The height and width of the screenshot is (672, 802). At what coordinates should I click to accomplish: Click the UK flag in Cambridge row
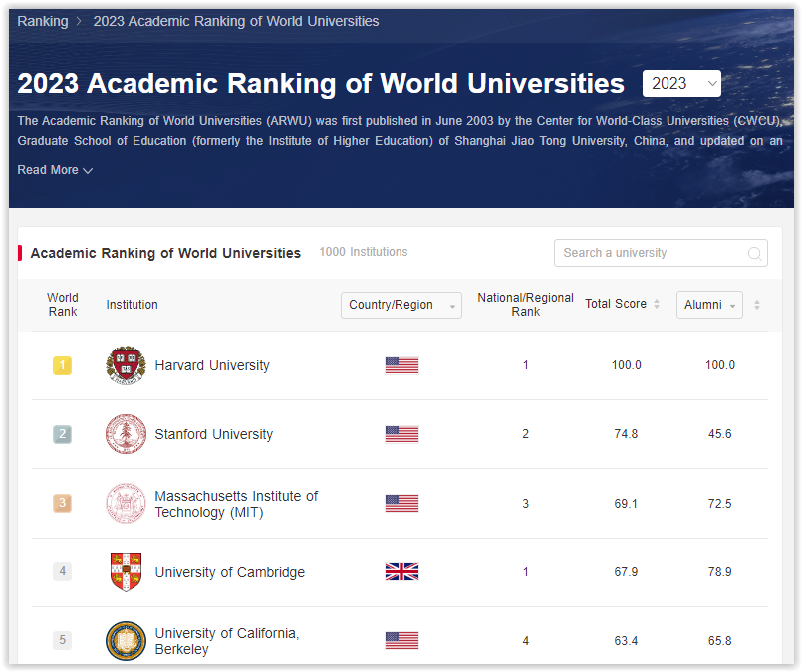pyautogui.click(x=401, y=572)
